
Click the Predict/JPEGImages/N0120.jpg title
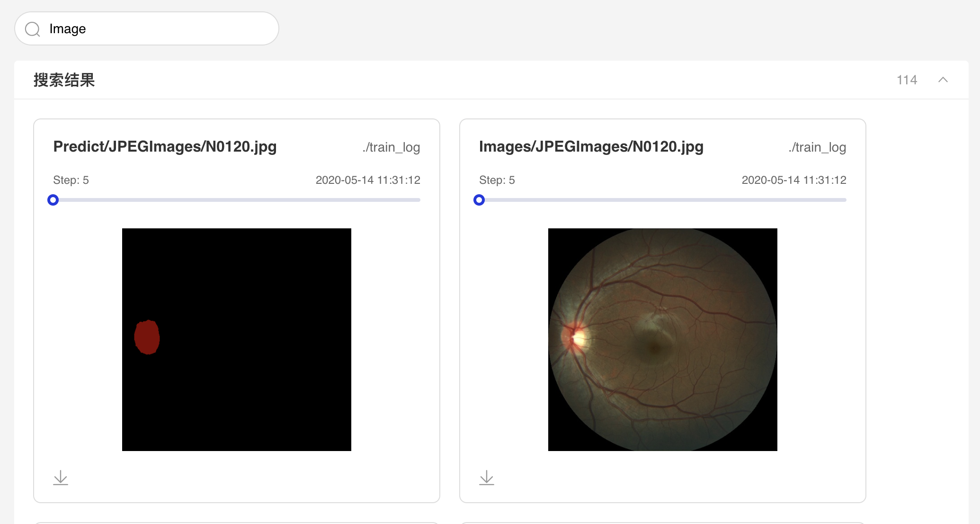point(165,147)
